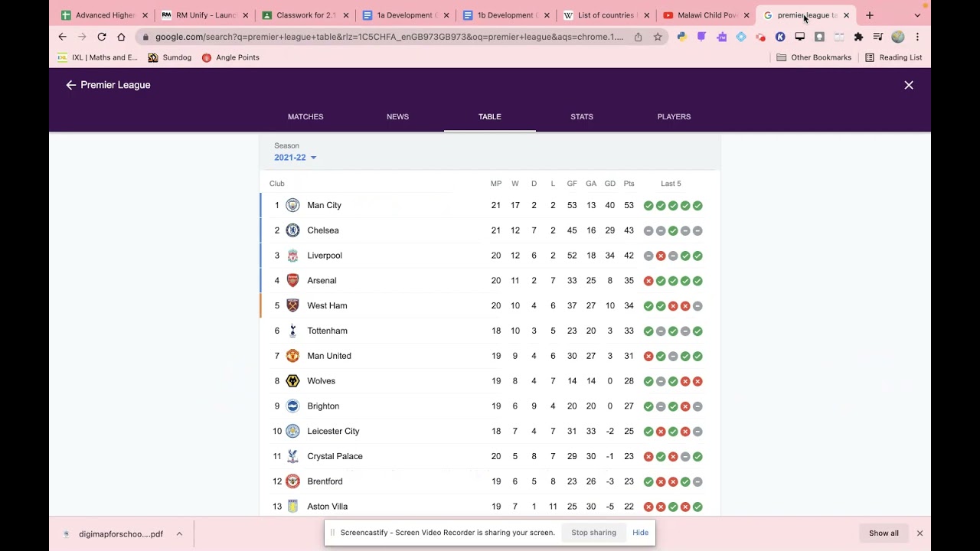This screenshot has width=980, height=551.
Task: Expand the tab search chevron
Action: [917, 15]
